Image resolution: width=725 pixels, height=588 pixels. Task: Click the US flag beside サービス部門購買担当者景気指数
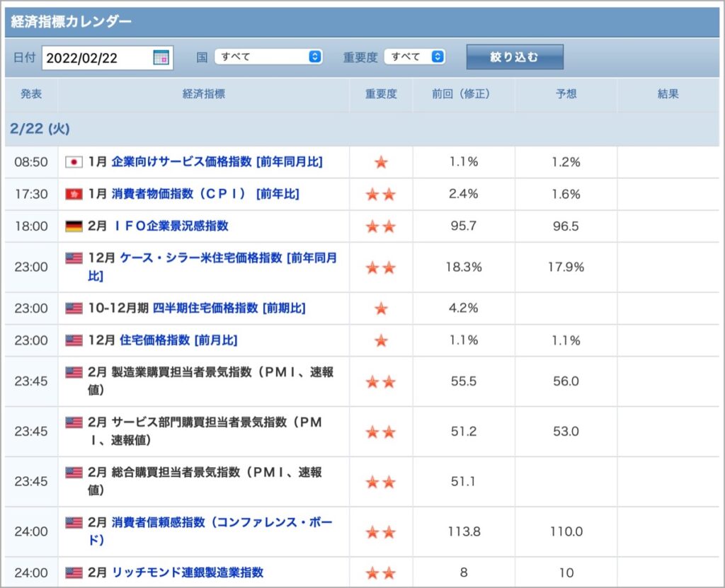pyautogui.click(x=74, y=422)
